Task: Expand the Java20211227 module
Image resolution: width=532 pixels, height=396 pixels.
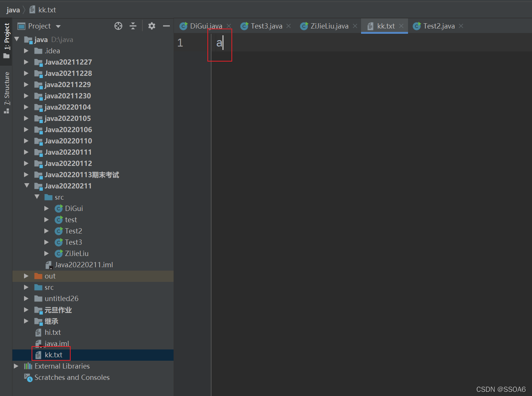Action: pyautogui.click(x=26, y=62)
